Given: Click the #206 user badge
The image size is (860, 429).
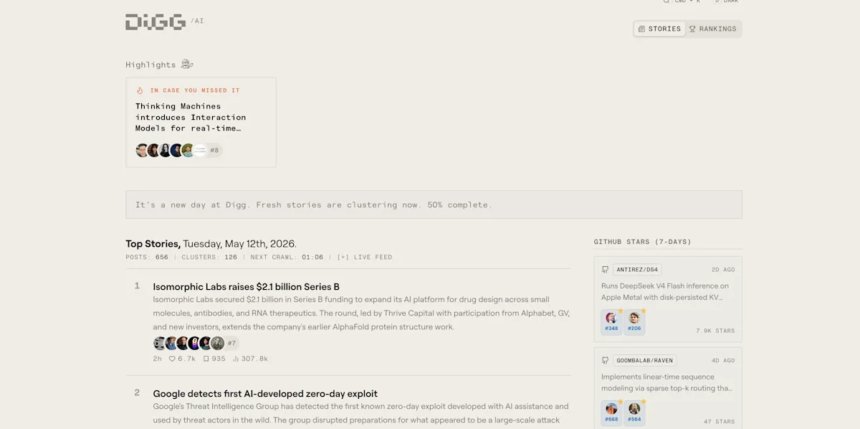Looking at the screenshot, I should point(634,322).
